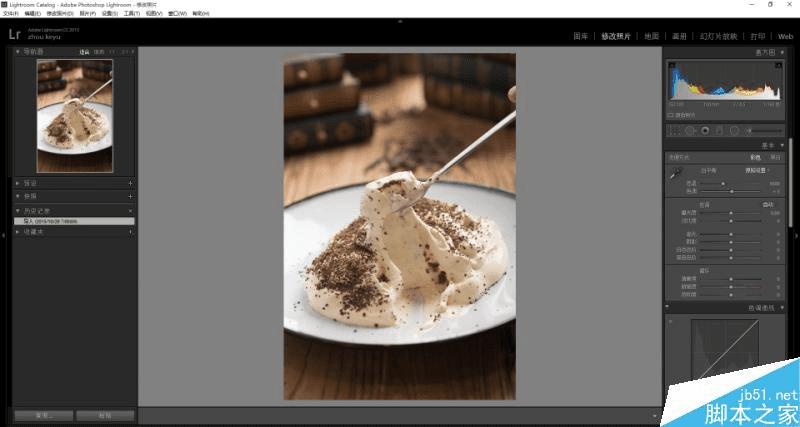
Task: Open the 帮助(H) menu
Action: 201,14
